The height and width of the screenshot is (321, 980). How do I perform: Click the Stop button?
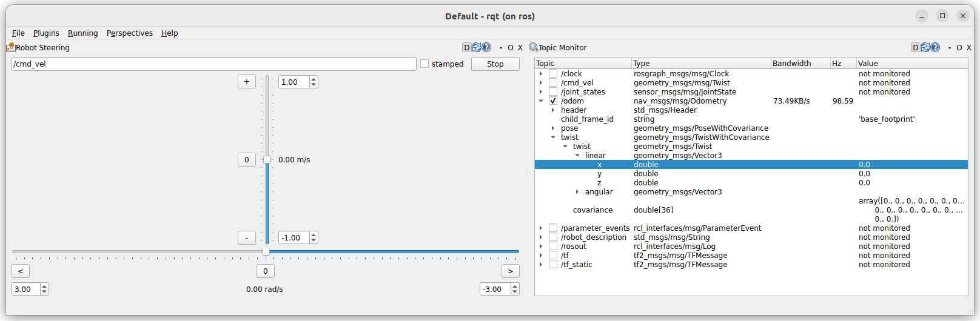pos(495,64)
